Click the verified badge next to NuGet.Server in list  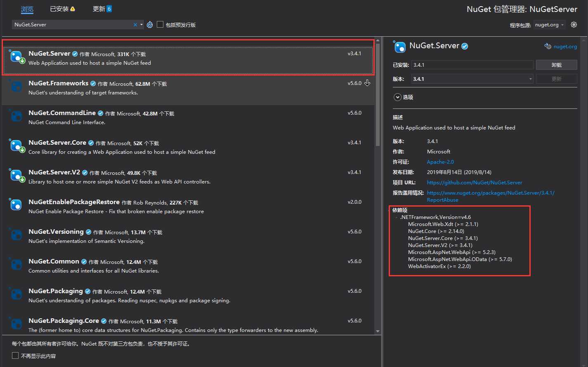click(x=75, y=54)
